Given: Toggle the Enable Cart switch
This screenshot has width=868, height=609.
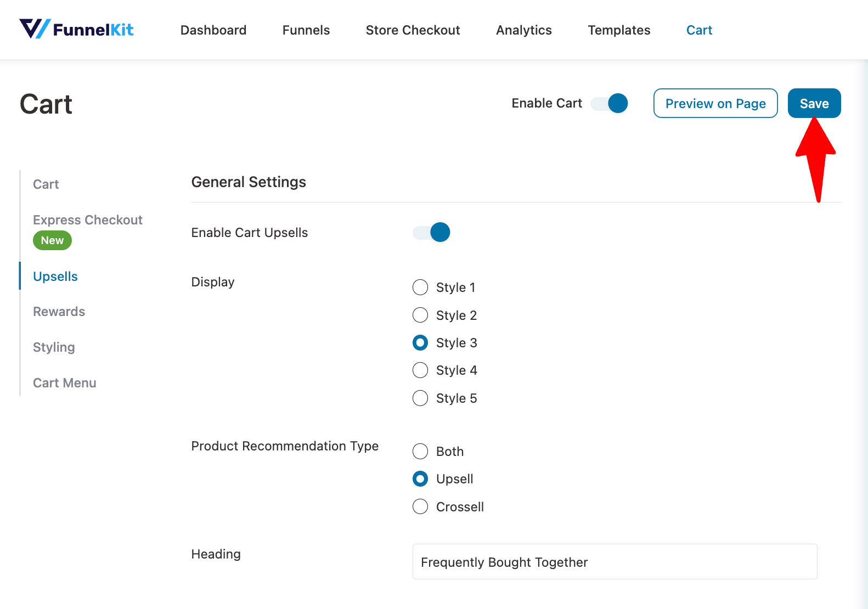Looking at the screenshot, I should coord(609,103).
